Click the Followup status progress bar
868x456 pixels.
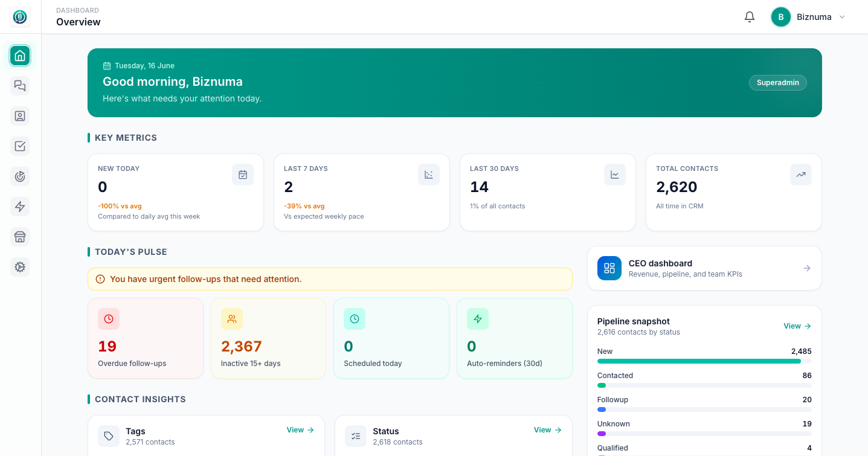[704, 409]
